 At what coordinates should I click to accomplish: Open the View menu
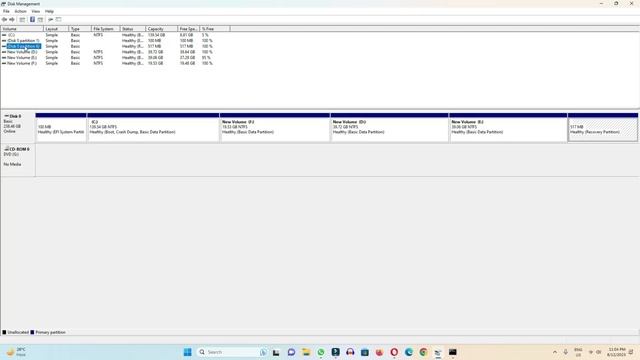pos(36,11)
